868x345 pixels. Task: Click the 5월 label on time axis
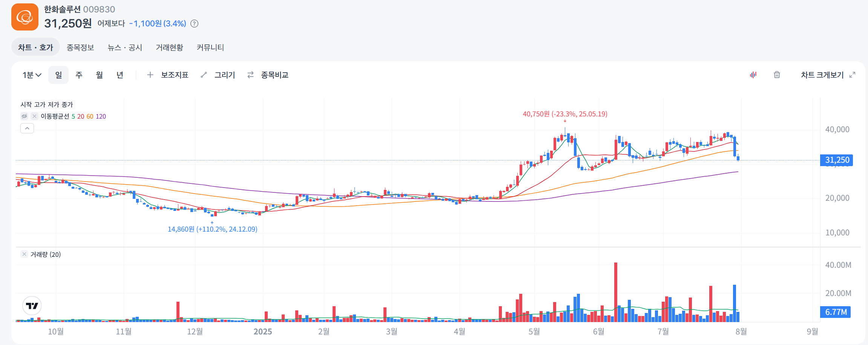point(534,331)
